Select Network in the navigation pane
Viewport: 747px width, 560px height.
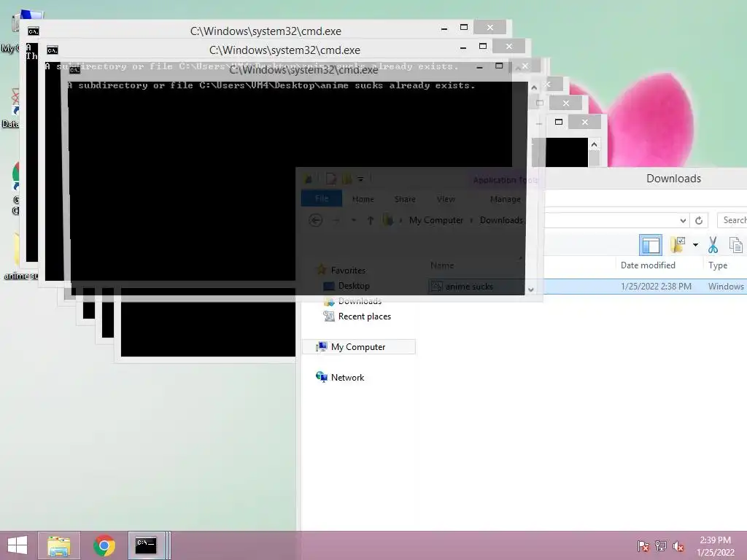coord(347,377)
